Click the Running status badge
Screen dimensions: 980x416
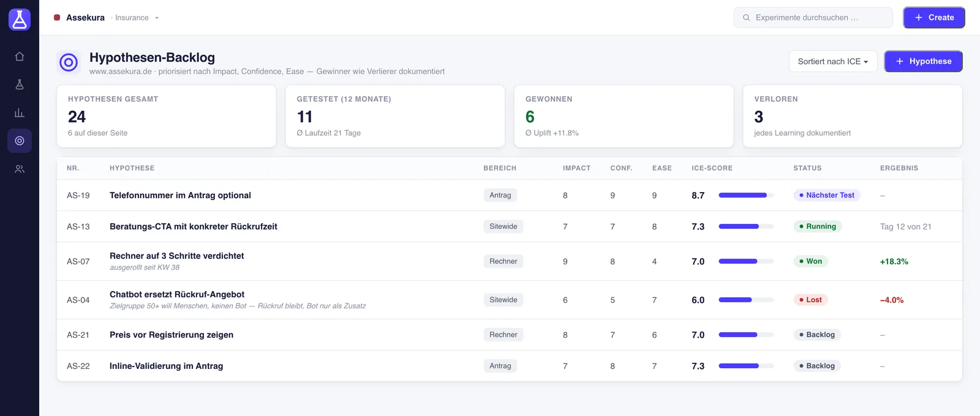coord(818,226)
